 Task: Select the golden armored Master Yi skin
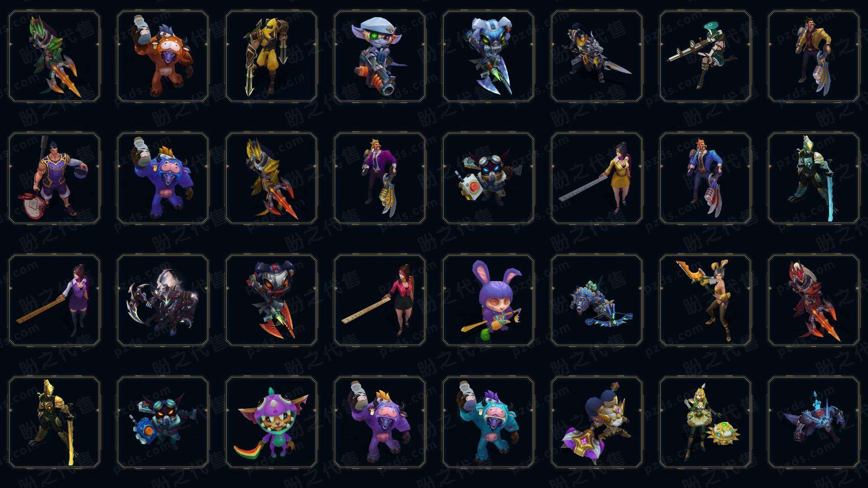[x=54, y=422]
